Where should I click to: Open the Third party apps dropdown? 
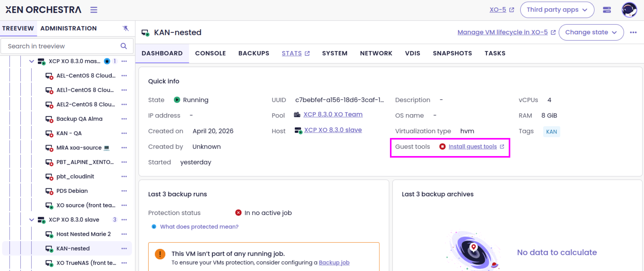pos(557,10)
